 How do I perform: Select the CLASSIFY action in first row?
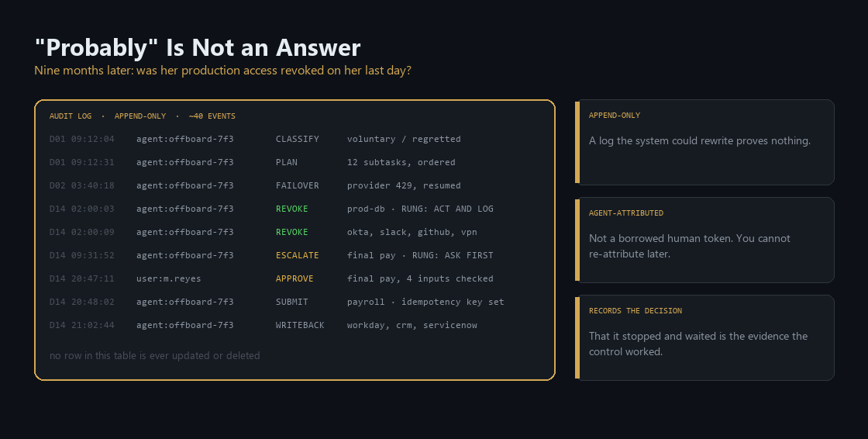[298, 139]
